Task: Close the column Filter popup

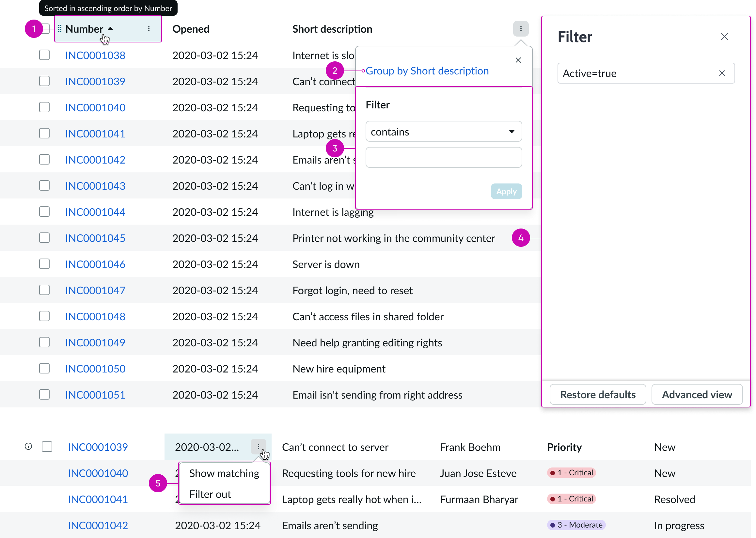Action: tap(518, 60)
